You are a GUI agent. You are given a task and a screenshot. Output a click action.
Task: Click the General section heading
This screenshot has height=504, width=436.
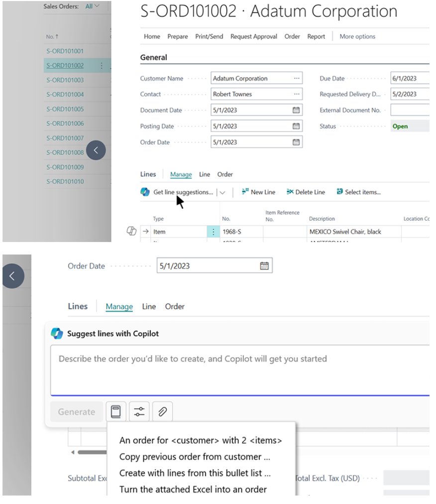point(154,58)
